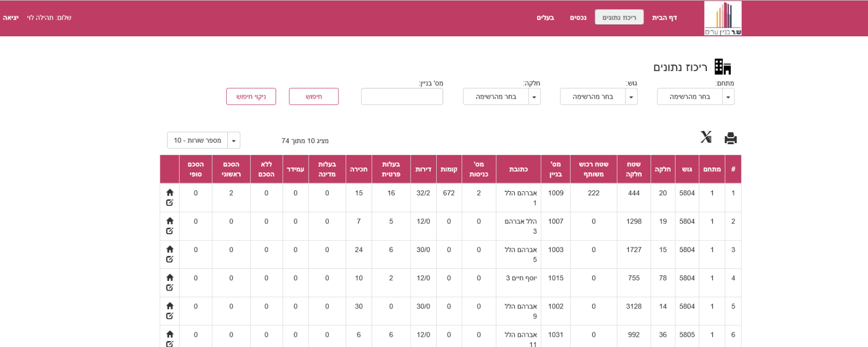Click the apartments value 32/2
The image size is (868, 347).
423,193
